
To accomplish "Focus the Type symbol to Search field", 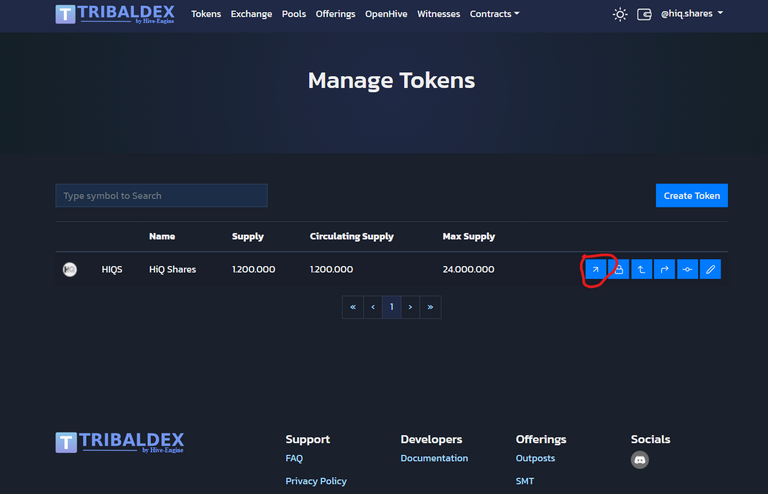I will click(161, 195).
